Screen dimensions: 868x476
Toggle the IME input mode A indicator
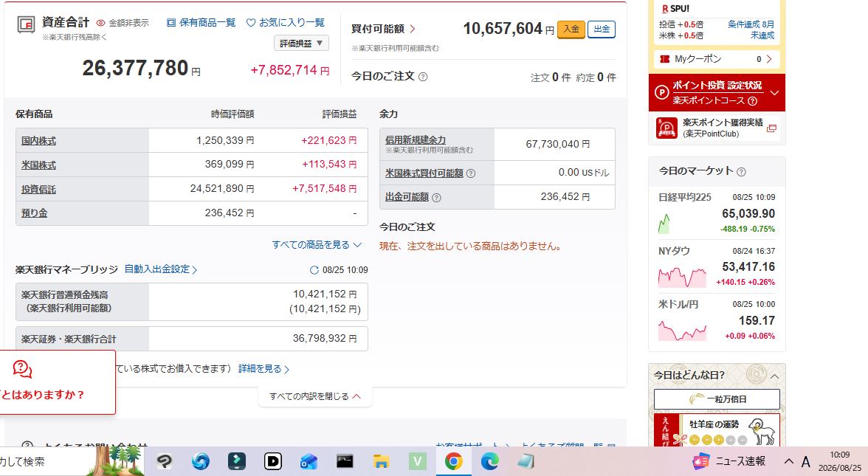tap(806, 461)
